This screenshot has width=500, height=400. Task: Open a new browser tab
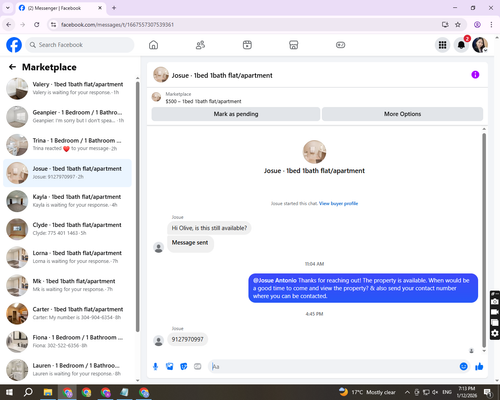[x=114, y=8]
